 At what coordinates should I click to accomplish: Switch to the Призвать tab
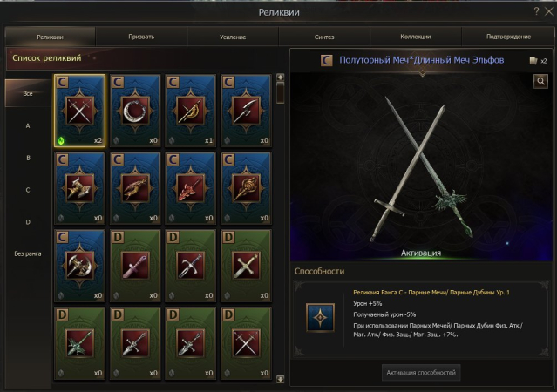141,37
